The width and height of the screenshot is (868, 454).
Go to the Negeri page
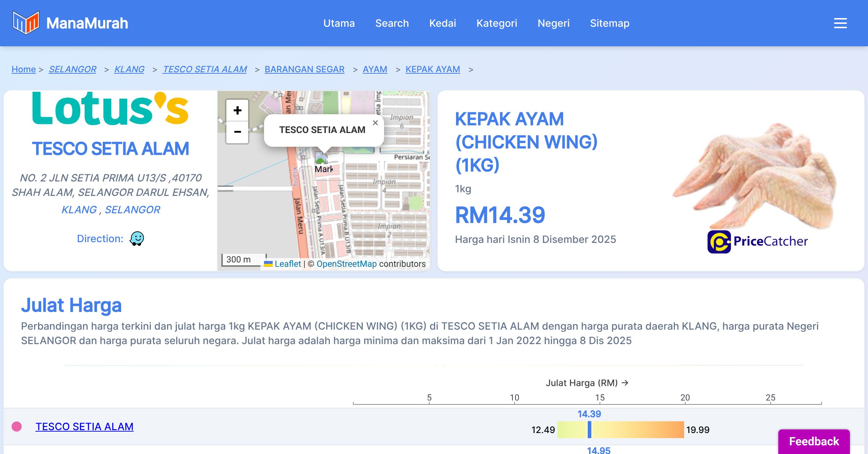[553, 23]
